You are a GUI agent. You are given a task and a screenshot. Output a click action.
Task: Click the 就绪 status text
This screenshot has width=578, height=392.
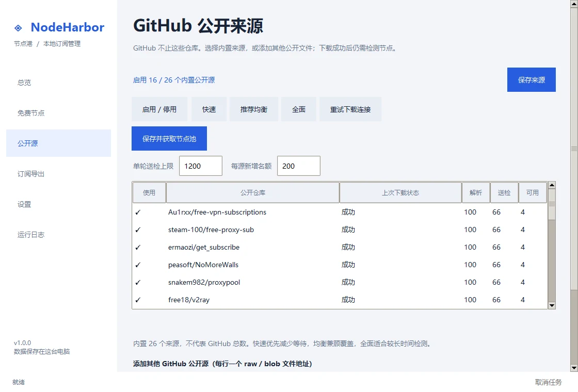pos(19,382)
